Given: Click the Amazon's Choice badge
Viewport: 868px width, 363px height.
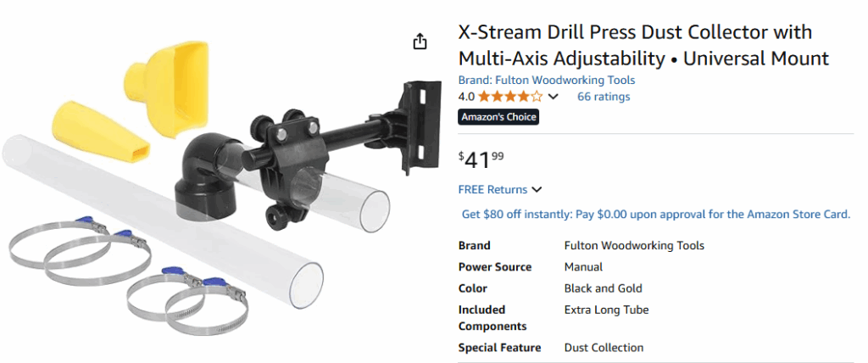Looking at the screenshot, I should 498,117.
